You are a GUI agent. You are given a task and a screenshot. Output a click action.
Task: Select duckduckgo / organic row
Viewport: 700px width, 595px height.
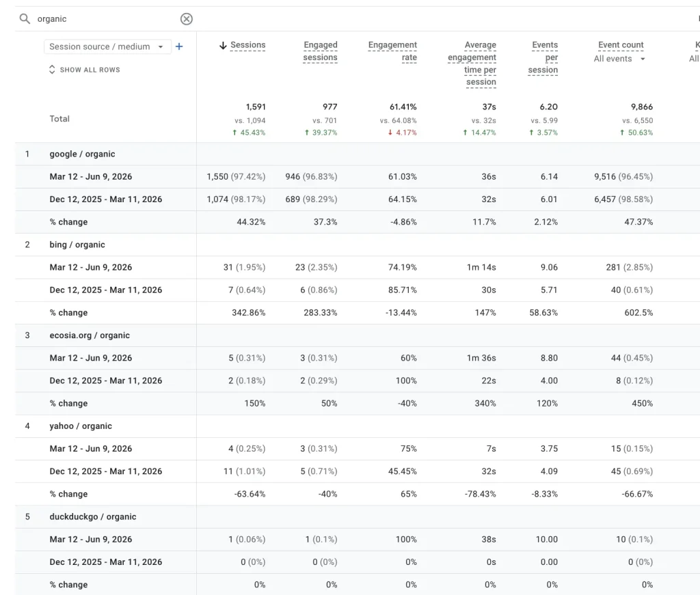tap(93, 516)
